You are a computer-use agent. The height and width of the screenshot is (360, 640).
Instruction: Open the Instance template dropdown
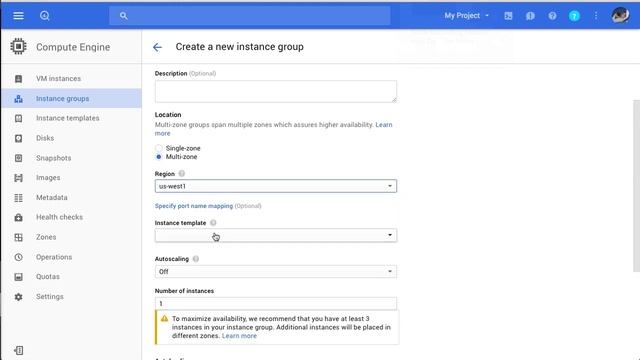[276, 235]
